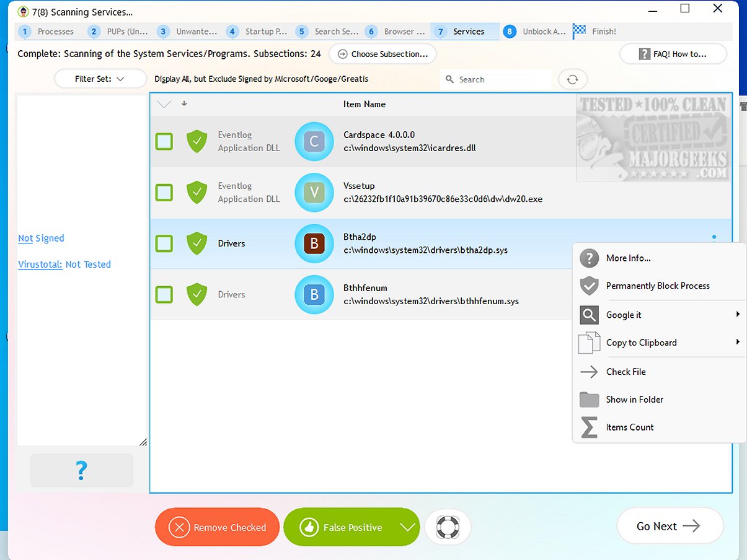Check the Bthhfenum driver checkbox
Image resolution: width=747 pixels, height=560 pixels.
pos(164,295)
